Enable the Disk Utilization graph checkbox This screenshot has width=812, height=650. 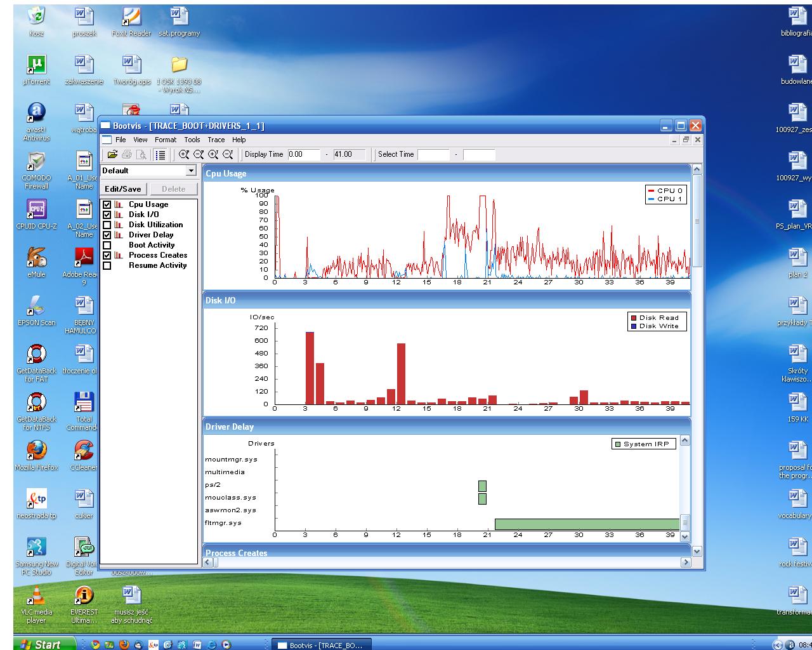point(107,225)
